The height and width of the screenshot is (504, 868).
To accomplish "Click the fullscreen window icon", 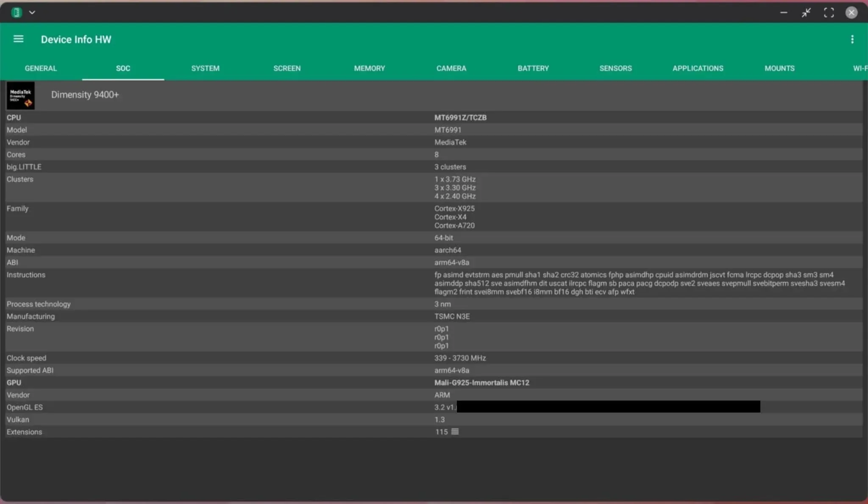I will (829, 13).
